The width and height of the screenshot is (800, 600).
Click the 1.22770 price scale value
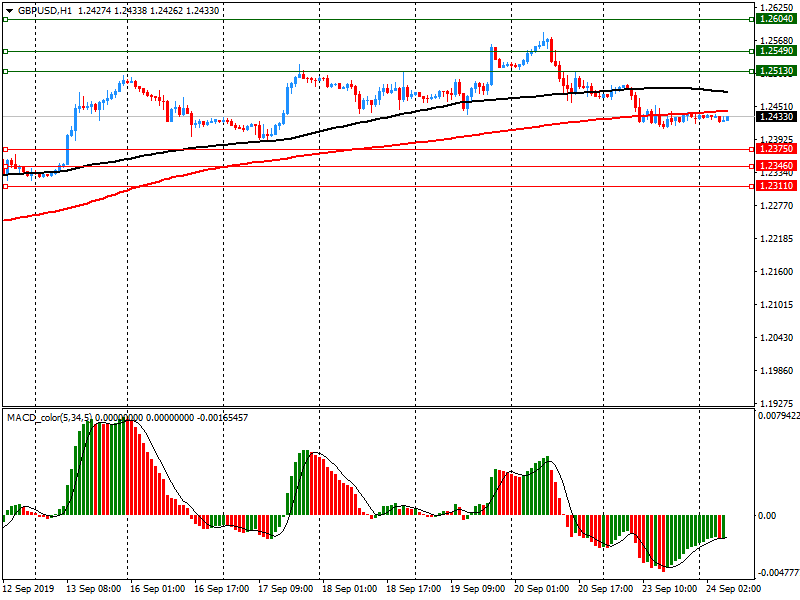click(x=777, y=206)
